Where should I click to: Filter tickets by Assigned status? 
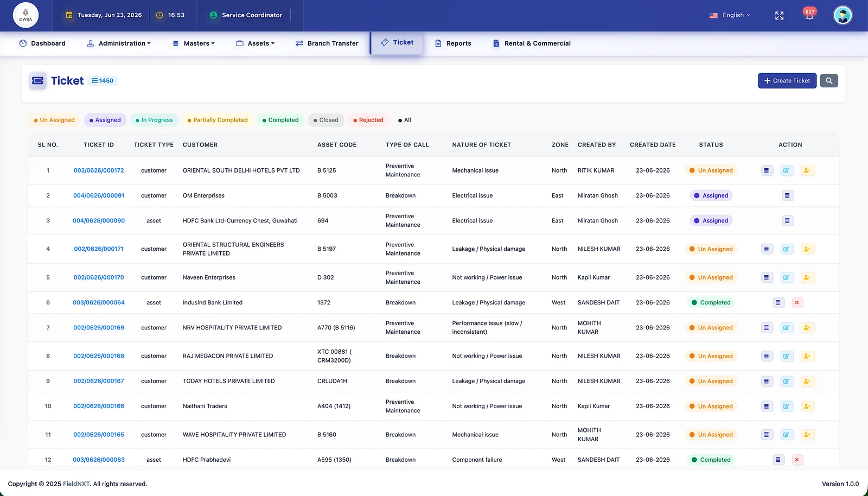(x=105, y=120)
